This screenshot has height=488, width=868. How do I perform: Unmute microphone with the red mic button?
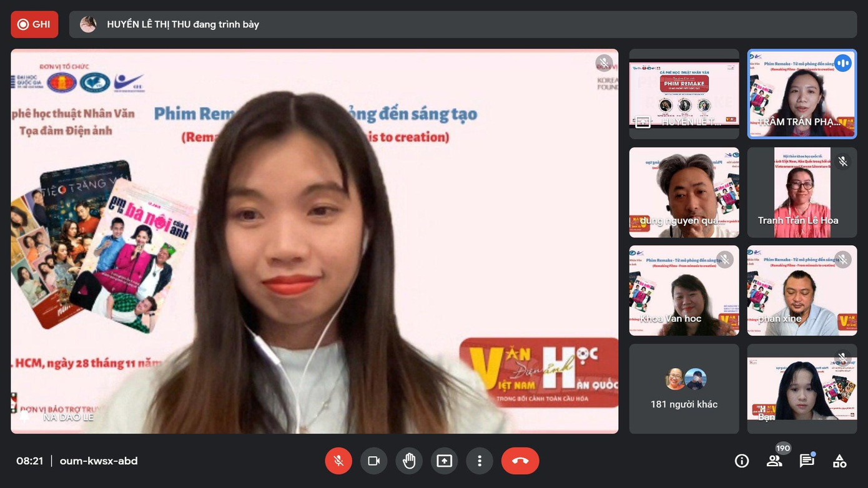(x=338, y=461)
